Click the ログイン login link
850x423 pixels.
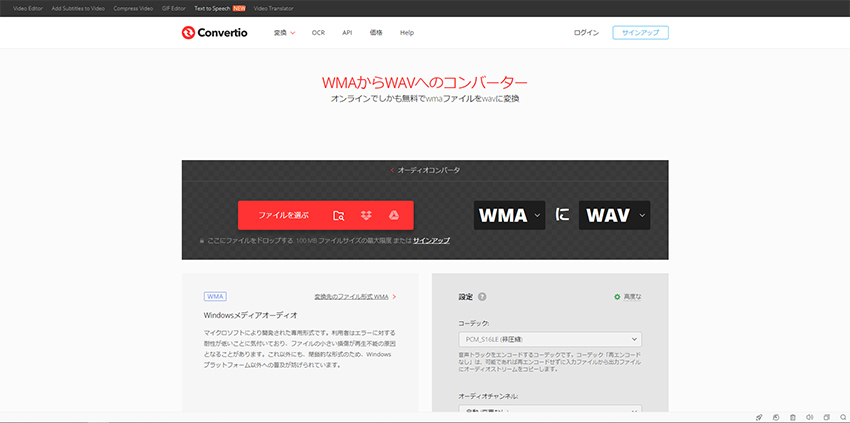587,33
